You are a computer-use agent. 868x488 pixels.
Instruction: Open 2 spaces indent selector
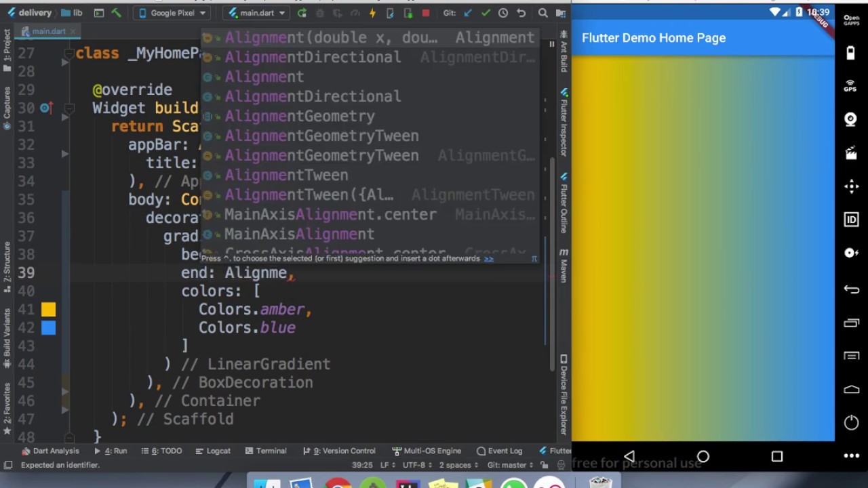click(458, 465)
